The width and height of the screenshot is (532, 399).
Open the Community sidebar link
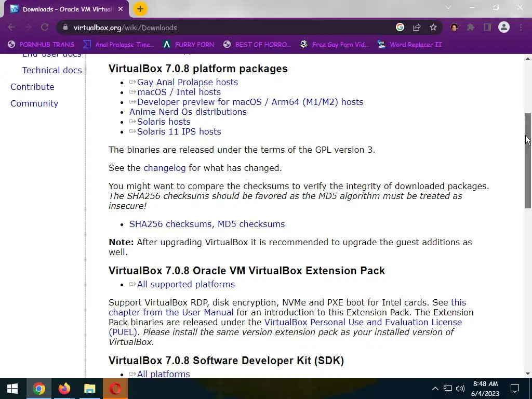click(34, 103)
